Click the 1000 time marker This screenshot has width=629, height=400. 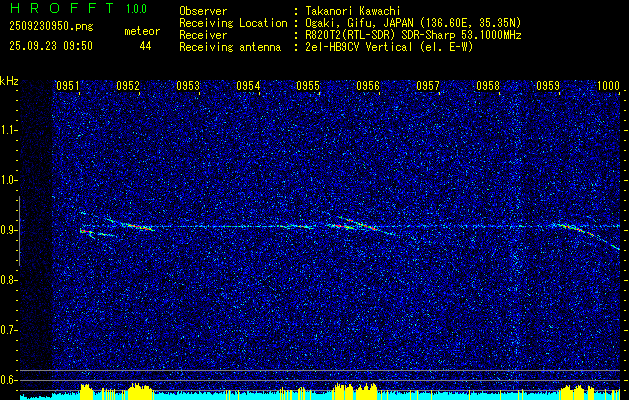pos(608,86)
